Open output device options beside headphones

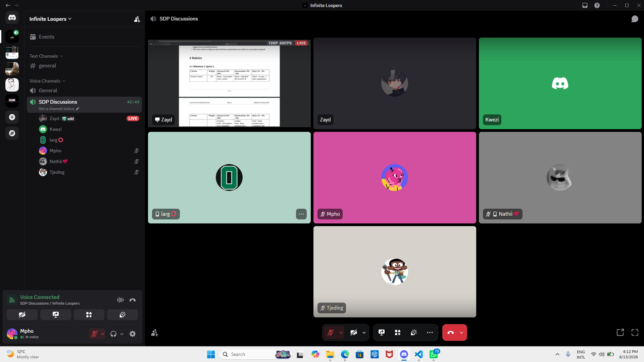point(122,334)
